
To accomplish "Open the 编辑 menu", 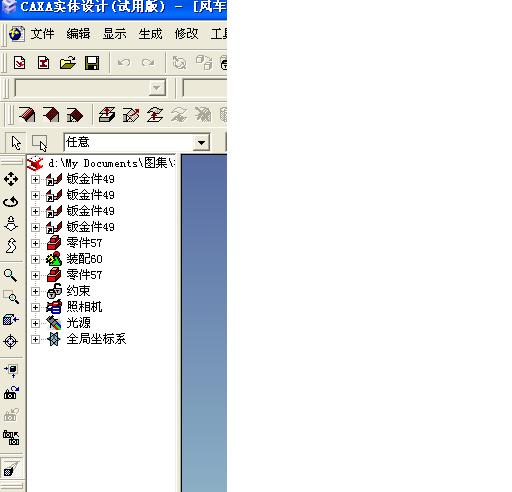I will click(78, 34).
